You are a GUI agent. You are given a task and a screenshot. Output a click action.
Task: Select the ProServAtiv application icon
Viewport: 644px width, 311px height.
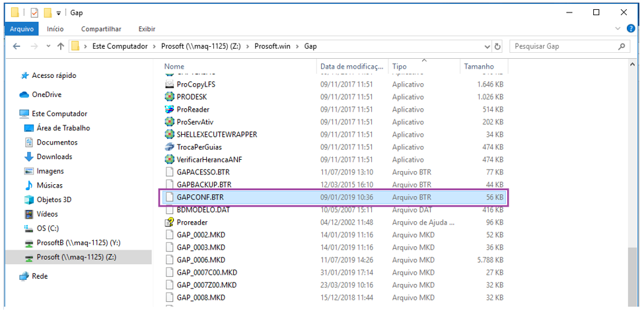click(169, 122)
